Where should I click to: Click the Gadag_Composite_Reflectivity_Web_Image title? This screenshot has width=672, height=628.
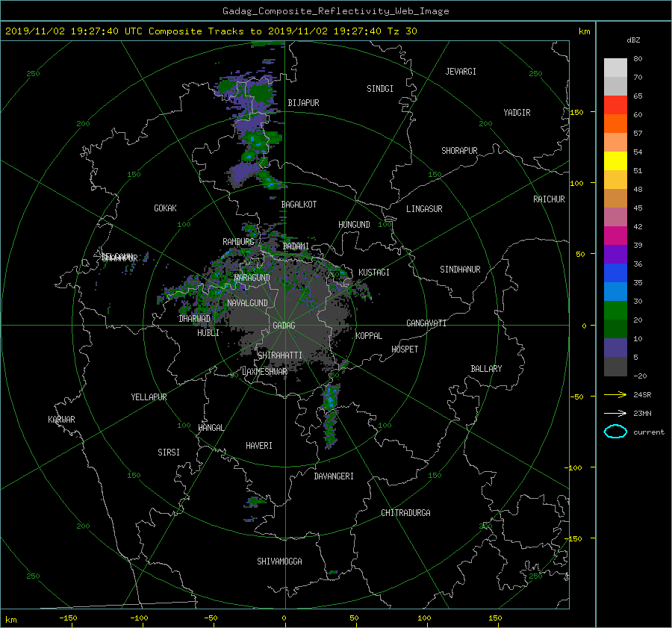335,11
